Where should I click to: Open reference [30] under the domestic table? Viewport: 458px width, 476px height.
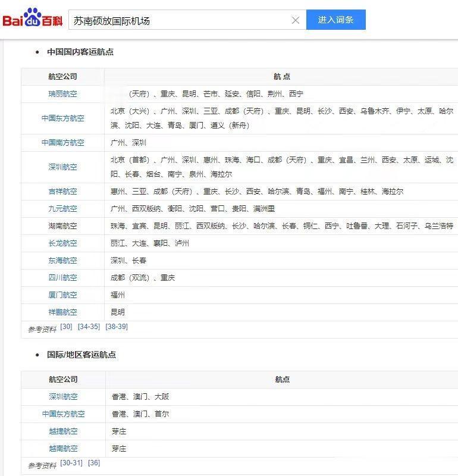[66, 327]
